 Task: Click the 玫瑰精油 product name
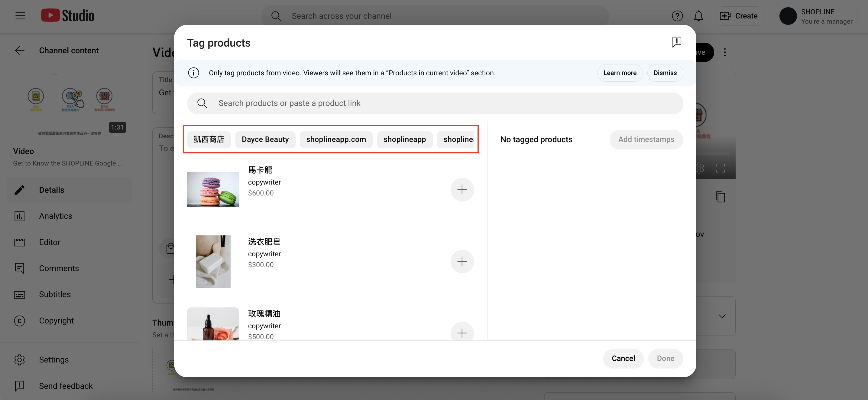[264, 314]
